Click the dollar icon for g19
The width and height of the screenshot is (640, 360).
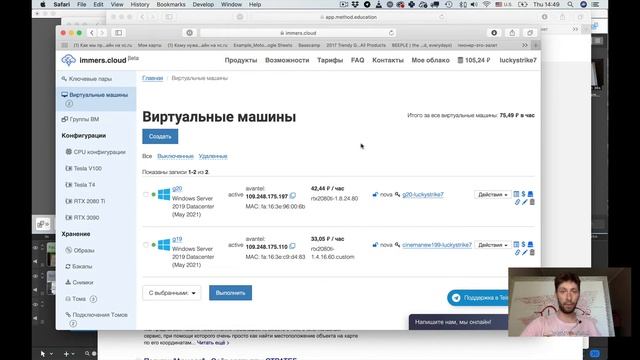(523, 244)
